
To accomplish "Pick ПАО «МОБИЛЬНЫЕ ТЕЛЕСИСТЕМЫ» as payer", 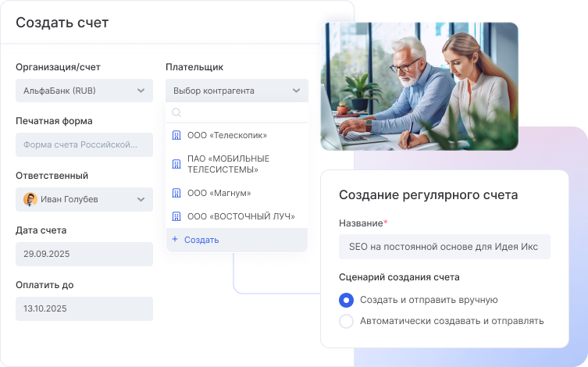I will tap(228, 164).
